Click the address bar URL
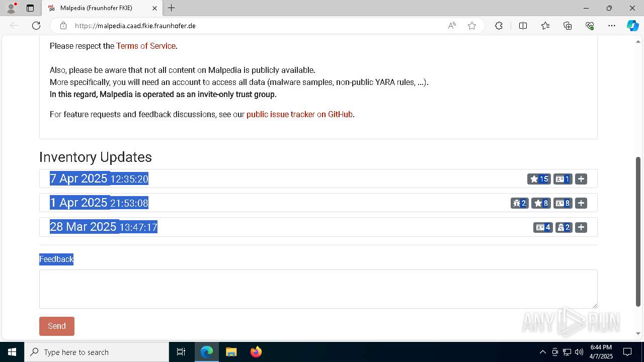This screenshot has height=362, width=644. [x=135, y=26]
